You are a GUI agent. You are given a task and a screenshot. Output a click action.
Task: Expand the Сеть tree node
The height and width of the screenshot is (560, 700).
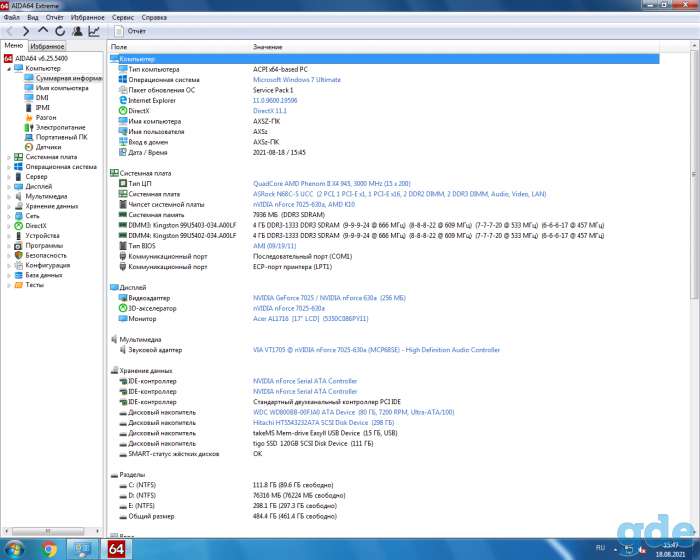tap(8, 216)
